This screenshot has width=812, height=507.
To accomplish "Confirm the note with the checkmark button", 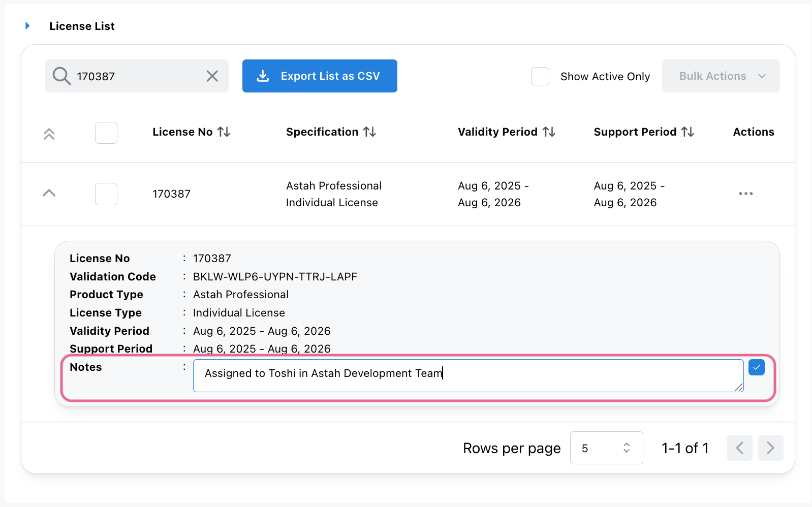I will (757, 367).
